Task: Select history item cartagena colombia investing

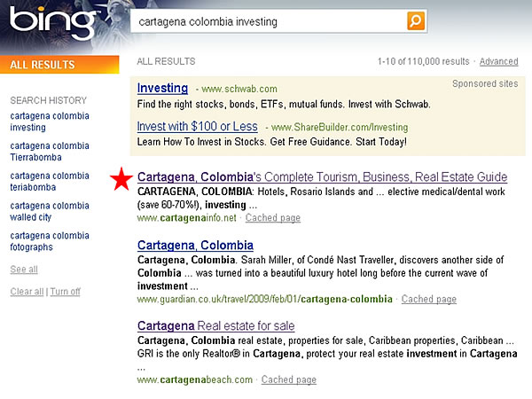Action: (x=50, y=121)
